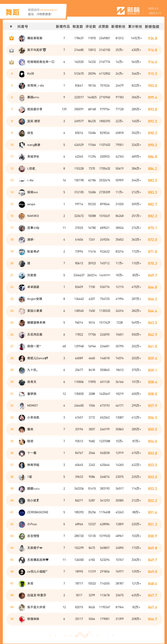Screen dimensions: 167x644
Task: Select the ZEROBASEONE logo avatar
Action: click(x=22, y=512)
